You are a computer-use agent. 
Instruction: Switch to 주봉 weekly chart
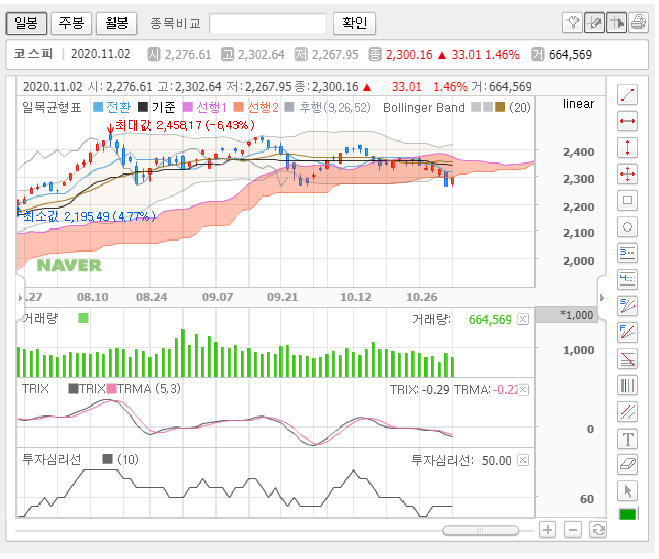(x=71, y=23)
